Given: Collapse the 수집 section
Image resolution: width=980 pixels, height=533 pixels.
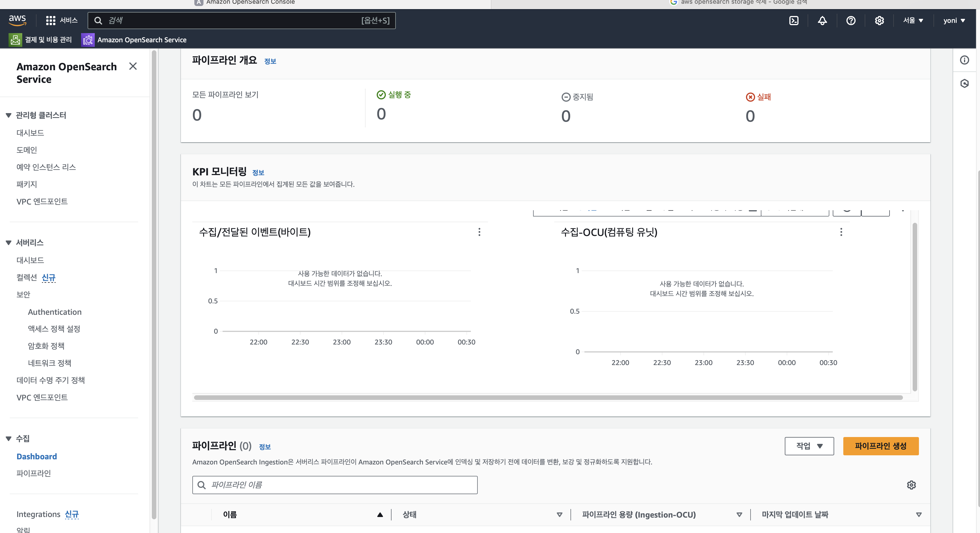Looking at the screenshot, I should pyautogui.click(x=8, y=438).
